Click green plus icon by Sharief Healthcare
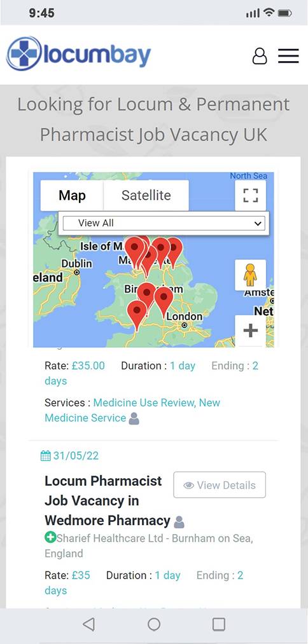The image size is (308, 644). [x=50, y=537]
